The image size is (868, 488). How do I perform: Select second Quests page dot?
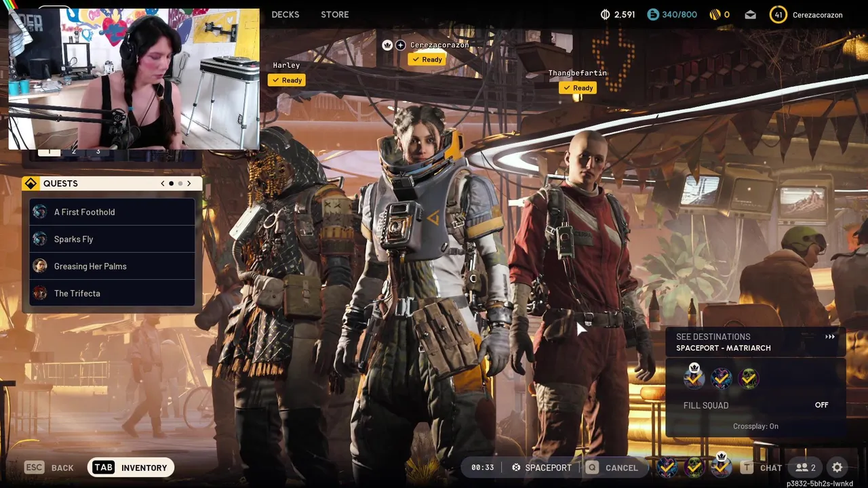pos(180,184)
